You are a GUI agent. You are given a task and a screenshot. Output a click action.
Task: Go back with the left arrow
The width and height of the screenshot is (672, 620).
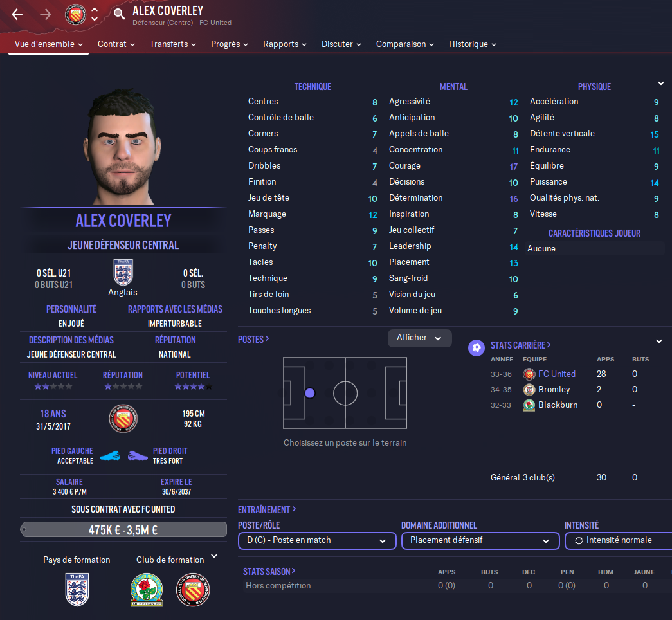coord(17,15)
